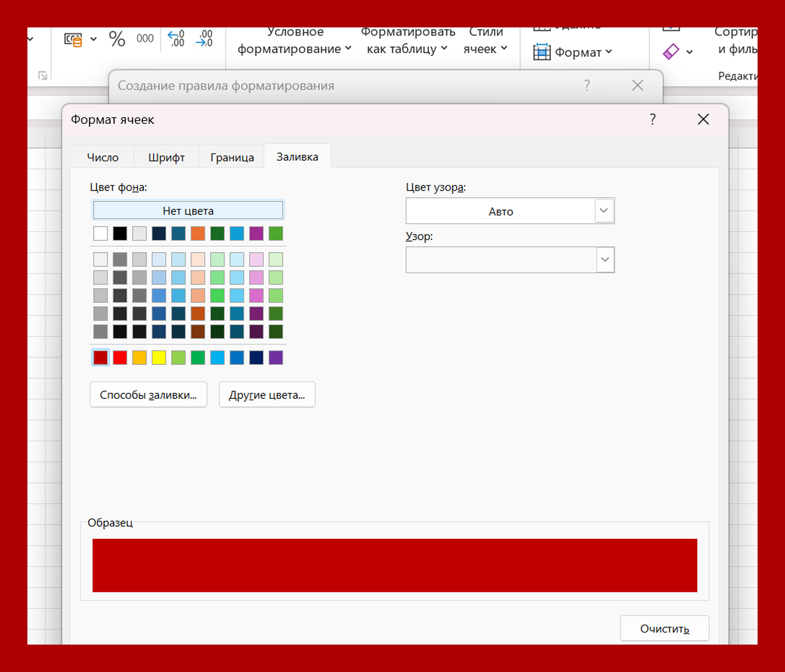Apply the thousands separator (000) format

click(x=145, y=38)
